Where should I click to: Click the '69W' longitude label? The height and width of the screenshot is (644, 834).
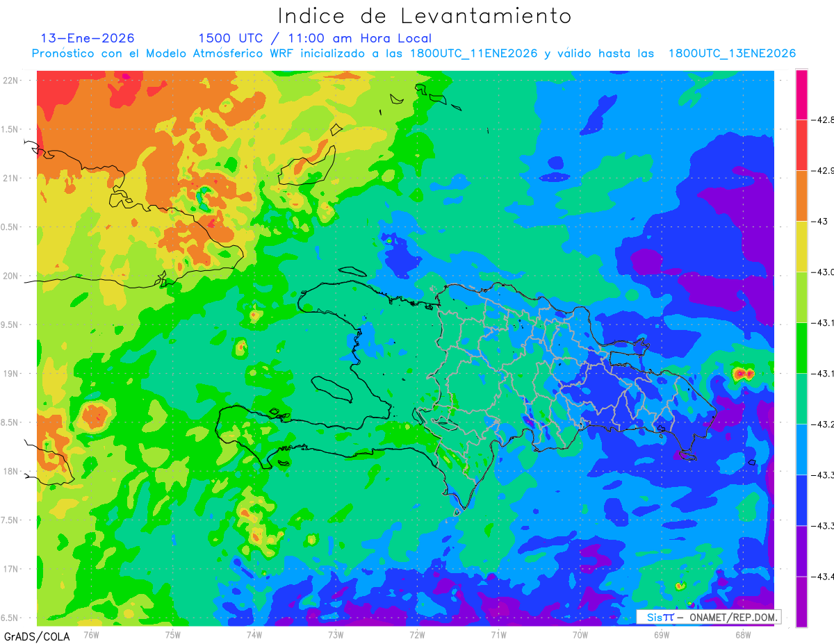point(662,634)
